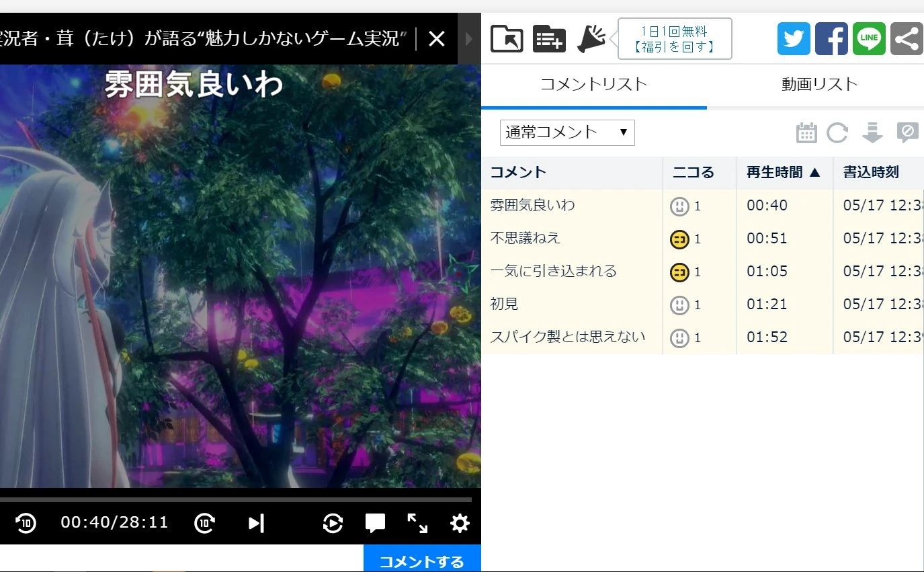
Task: Add video to watch later list icon
Action: [549, 39]
